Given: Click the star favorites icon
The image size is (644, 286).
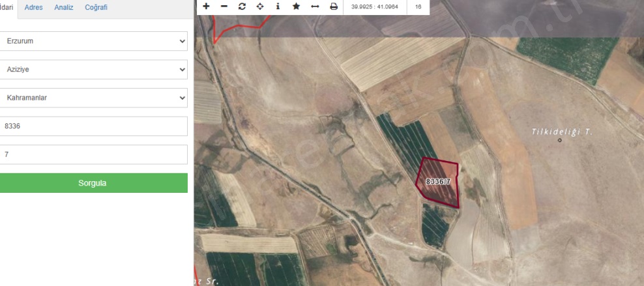Looking at the screenshot, I should coord(296,7).
